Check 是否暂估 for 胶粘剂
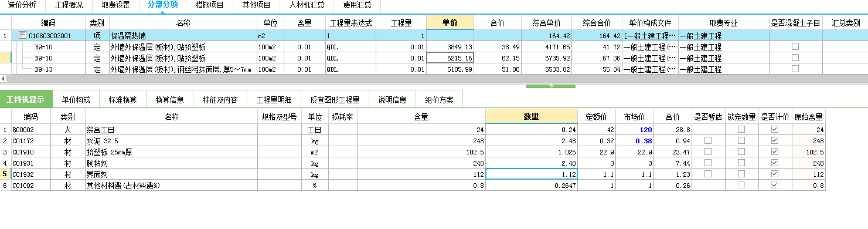868x229 pixels. pyautogui.click(x=708, y=163)
